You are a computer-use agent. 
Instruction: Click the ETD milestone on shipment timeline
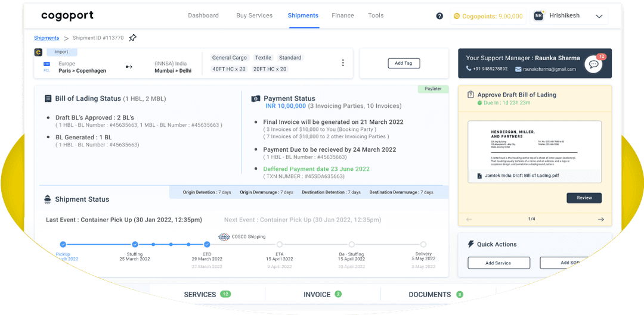(207, 244)
